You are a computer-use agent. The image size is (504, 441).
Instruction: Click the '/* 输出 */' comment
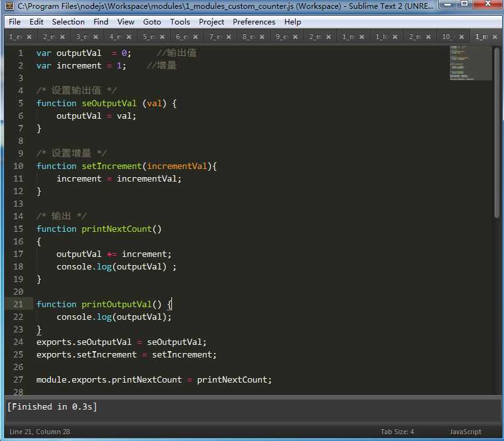click(62, 216)
